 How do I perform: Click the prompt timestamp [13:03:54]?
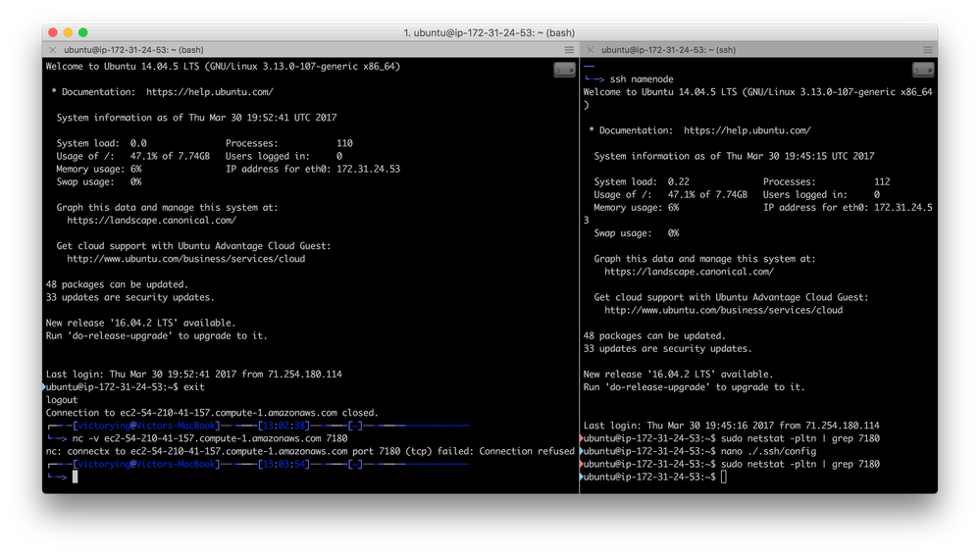click(284, 464)
